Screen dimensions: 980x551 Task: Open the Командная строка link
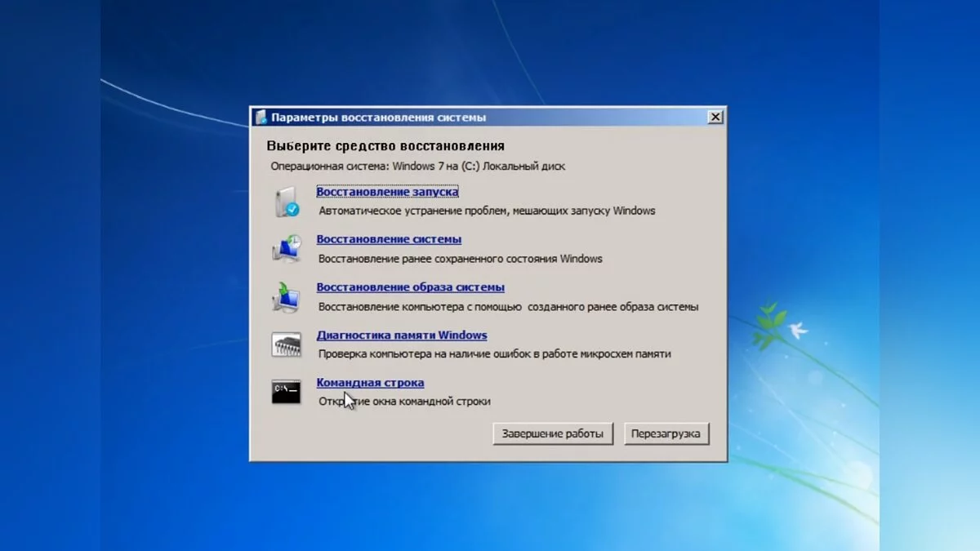tap(370, 383)
